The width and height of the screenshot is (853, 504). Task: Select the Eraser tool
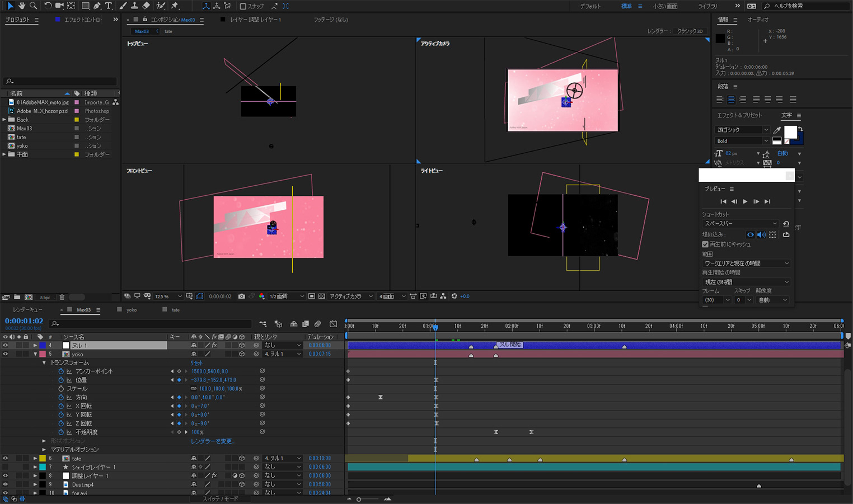[146, 6]
